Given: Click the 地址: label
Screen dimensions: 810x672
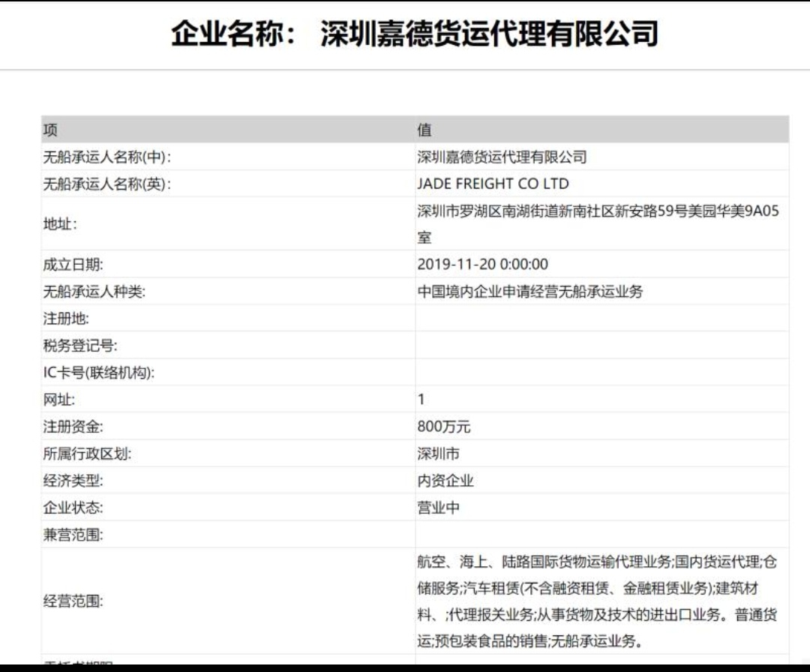Looking at the screenshot, I should 60,224.
